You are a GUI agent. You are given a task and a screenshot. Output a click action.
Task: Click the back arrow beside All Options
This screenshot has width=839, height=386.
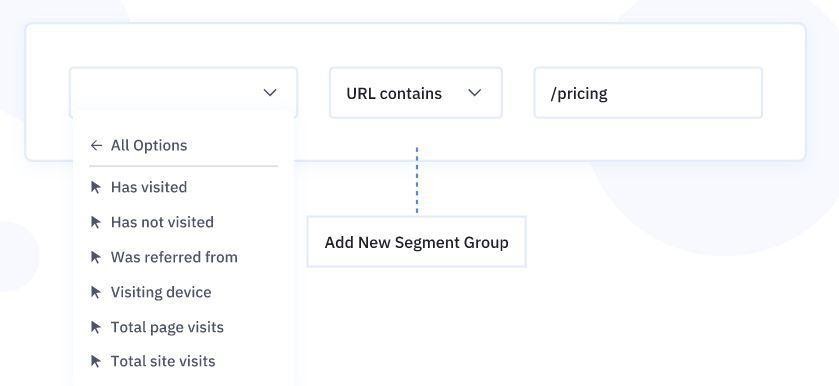pyautogui.click(x=96, y=145)
